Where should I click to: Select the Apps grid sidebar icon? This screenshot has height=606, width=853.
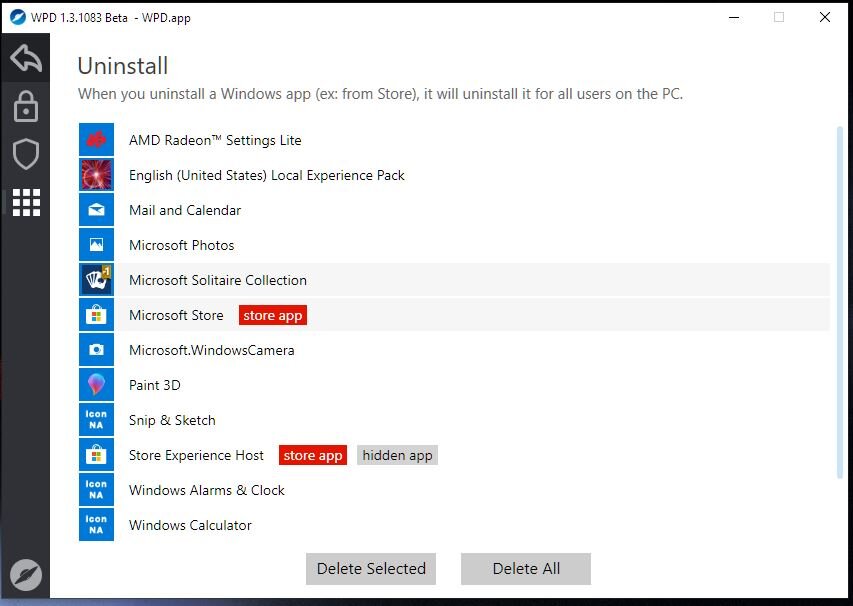click(26, 202)
